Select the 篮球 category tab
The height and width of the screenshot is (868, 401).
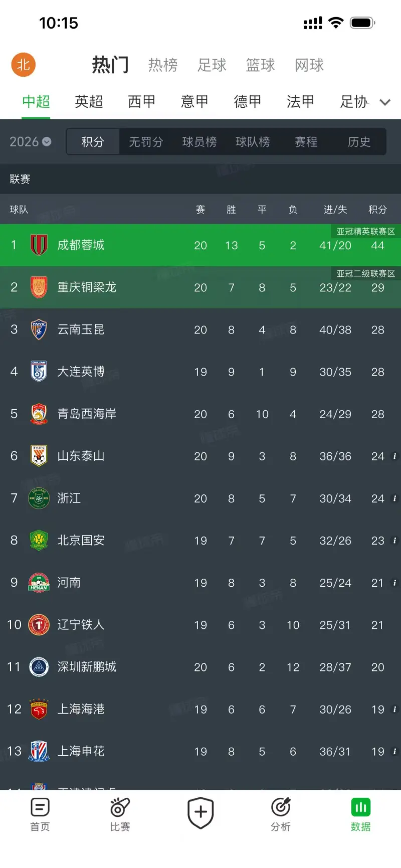261,65
